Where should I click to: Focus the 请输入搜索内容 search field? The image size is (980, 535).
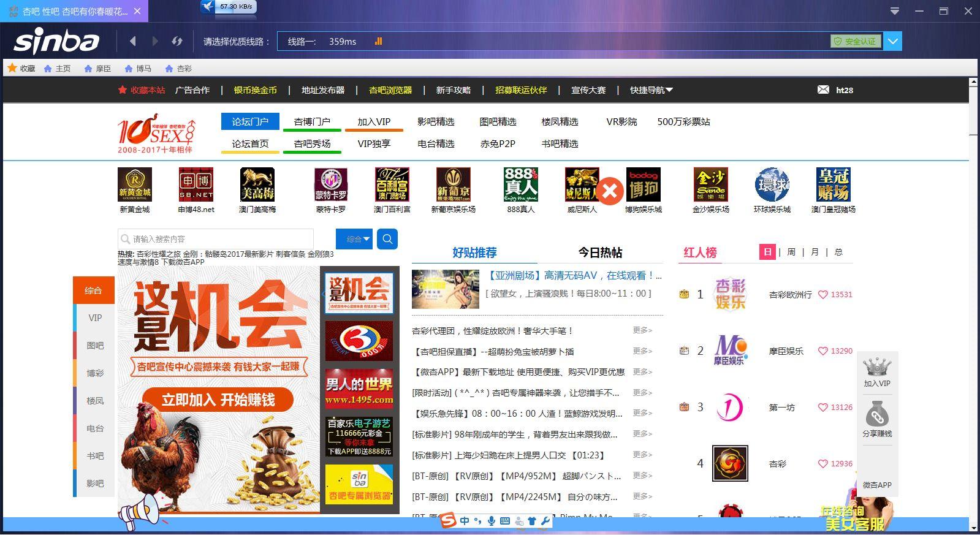point(216,239)
